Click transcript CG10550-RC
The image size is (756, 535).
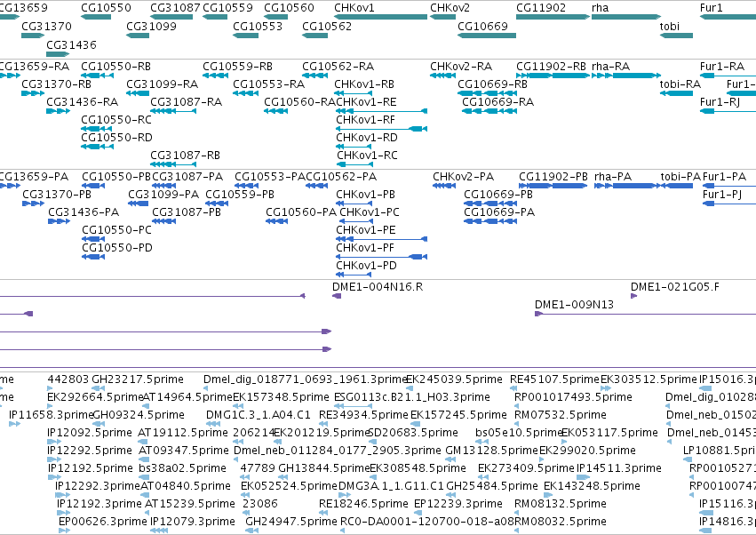(x=115, y=120)
